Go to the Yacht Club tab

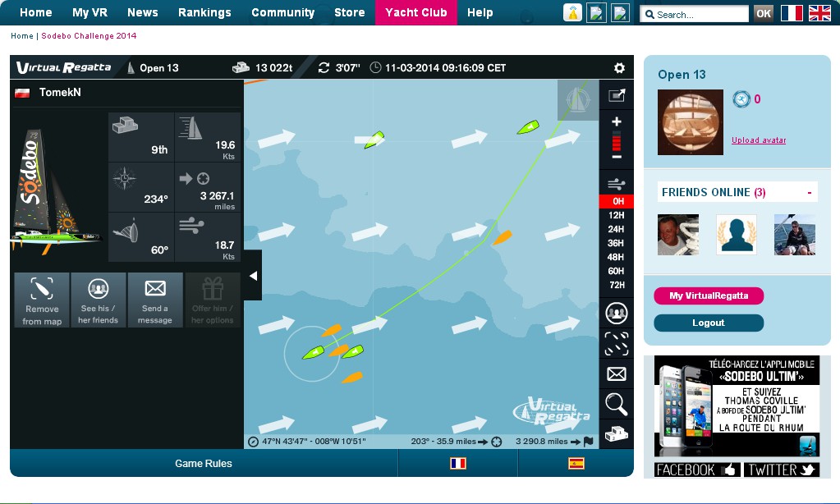pyautogui.click(x=415, y=12)
